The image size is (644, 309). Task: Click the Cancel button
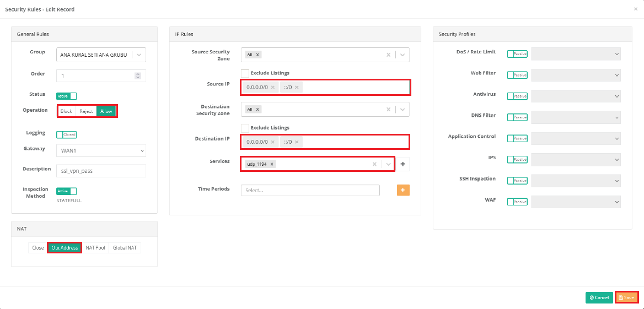click(x=599, y=297)
